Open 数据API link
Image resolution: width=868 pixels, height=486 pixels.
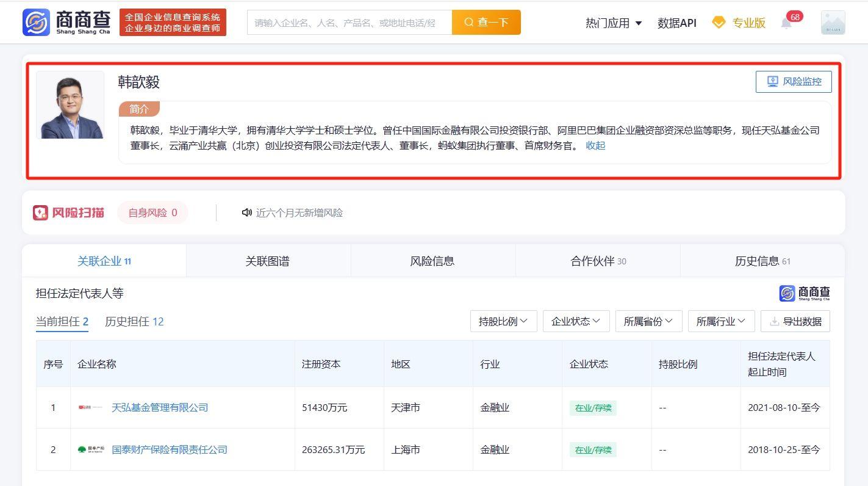coord(676,23)
